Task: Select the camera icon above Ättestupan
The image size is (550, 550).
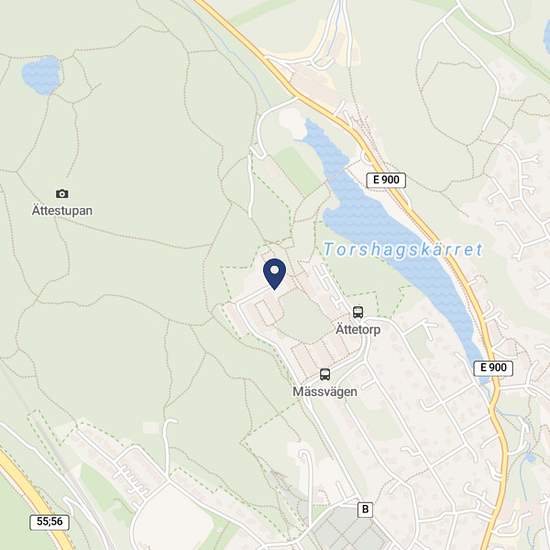Action: pyautogui.click(x=62, y=194)
